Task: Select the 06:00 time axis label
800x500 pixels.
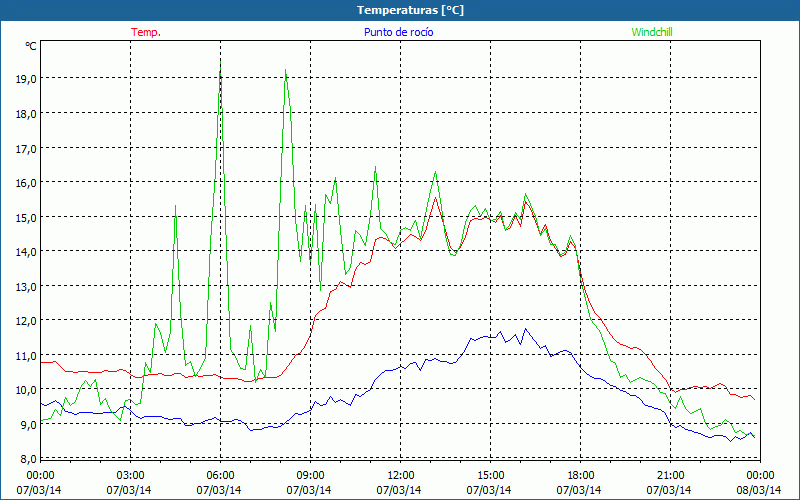Action: pos(221,475)
